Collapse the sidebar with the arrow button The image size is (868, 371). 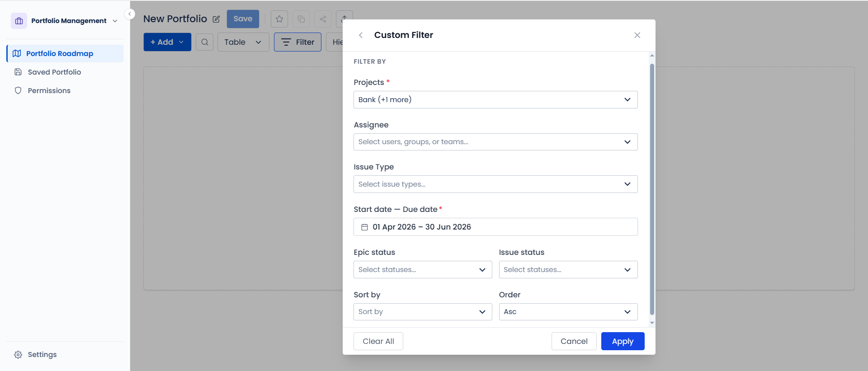130,14
